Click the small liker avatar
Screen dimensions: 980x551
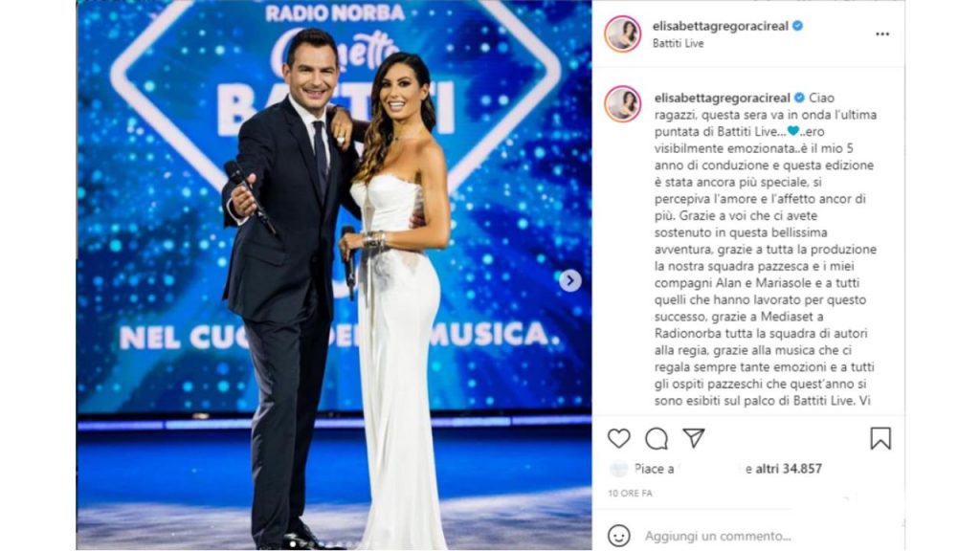tap(619, 469)
